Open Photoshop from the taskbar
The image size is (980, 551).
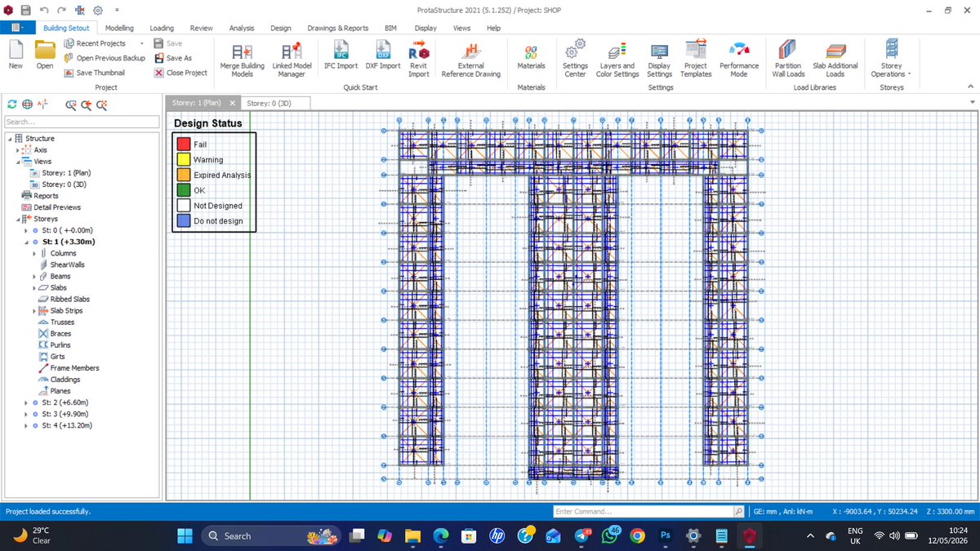point(665,535)
